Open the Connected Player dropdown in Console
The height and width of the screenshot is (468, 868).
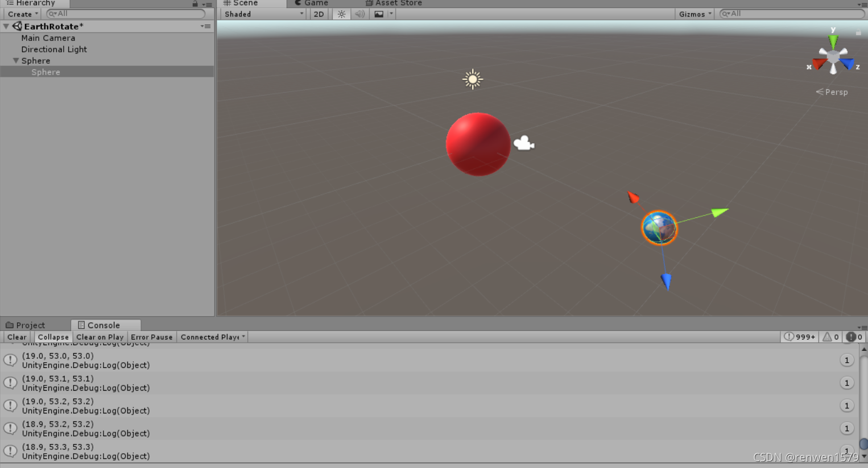[213, 337]
